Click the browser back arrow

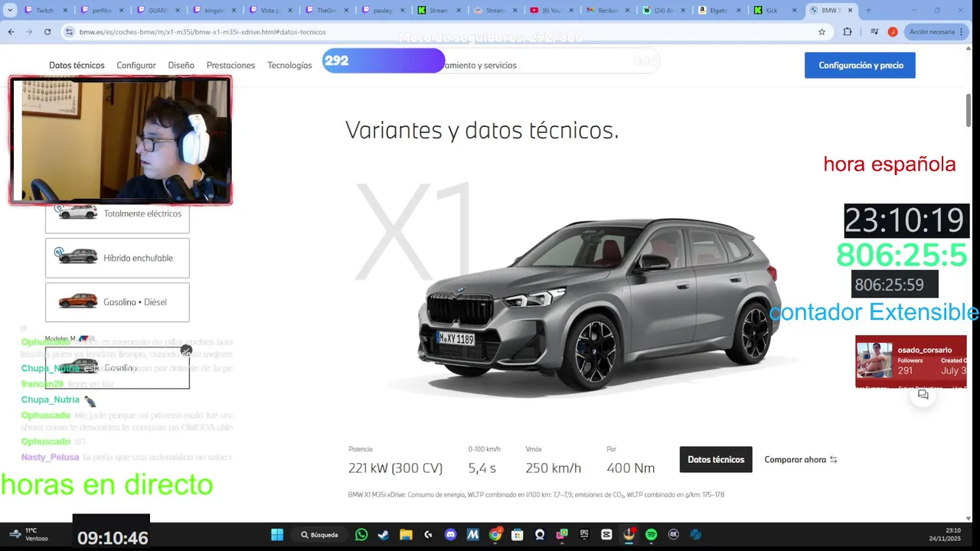(11, 31)
